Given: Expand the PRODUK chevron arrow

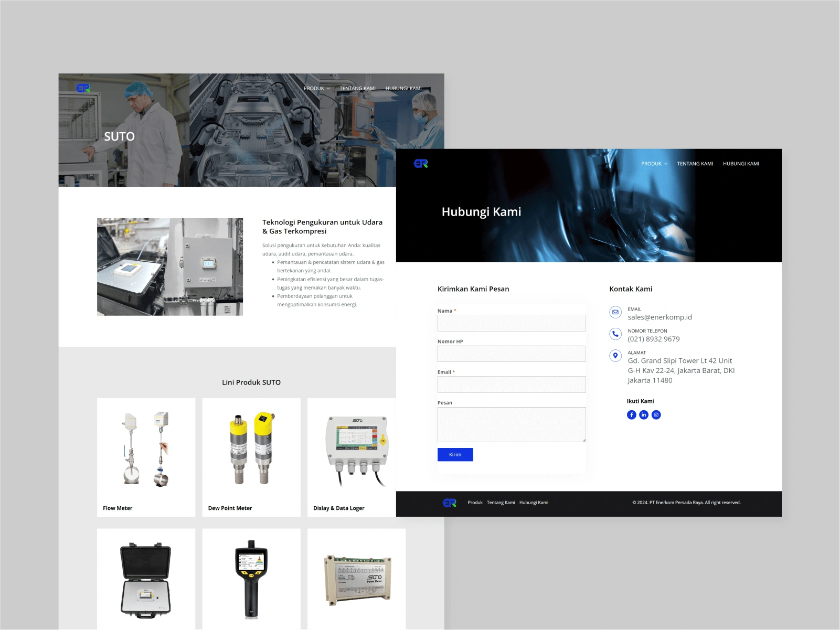Looking at the screenshot, I should (666, 164).
